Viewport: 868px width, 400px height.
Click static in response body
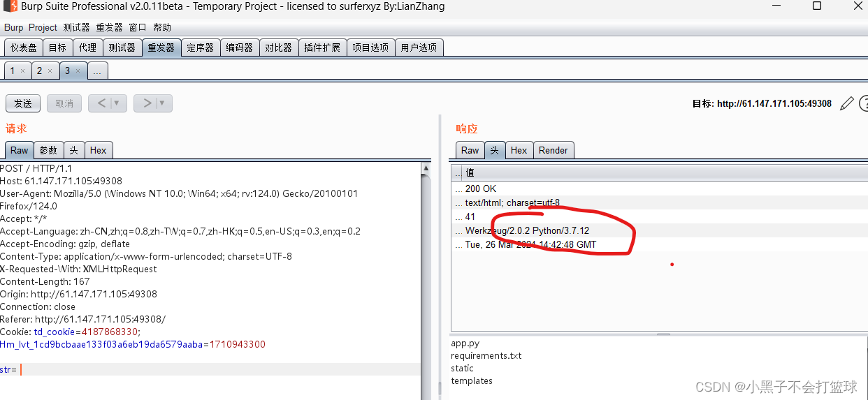[462, 369]
